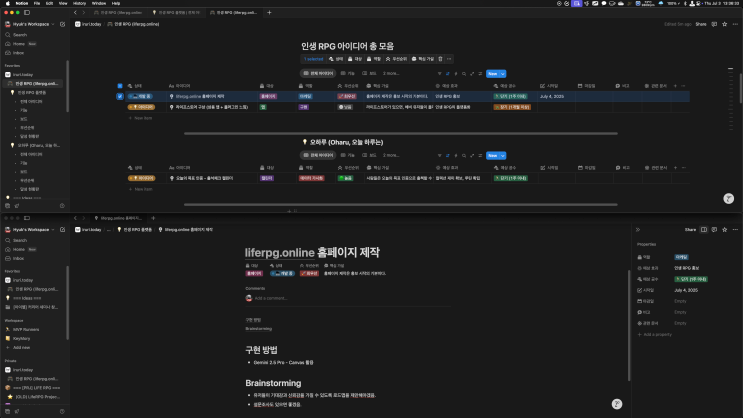This screenshot has height=418, width=743.
Task: Click the help icon at the bottom window's sidebar
Action: tap(63, 411)
